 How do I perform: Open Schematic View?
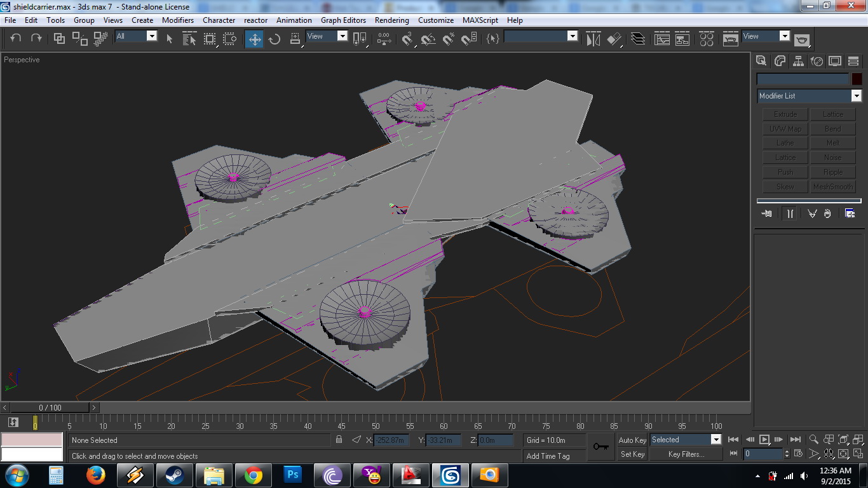pos(682,39)
